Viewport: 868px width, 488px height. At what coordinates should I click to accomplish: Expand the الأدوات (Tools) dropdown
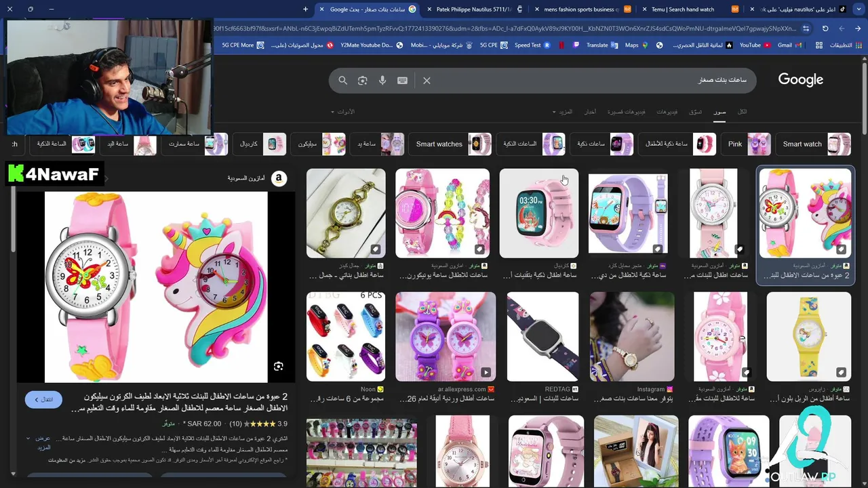[x=342, y=112]
